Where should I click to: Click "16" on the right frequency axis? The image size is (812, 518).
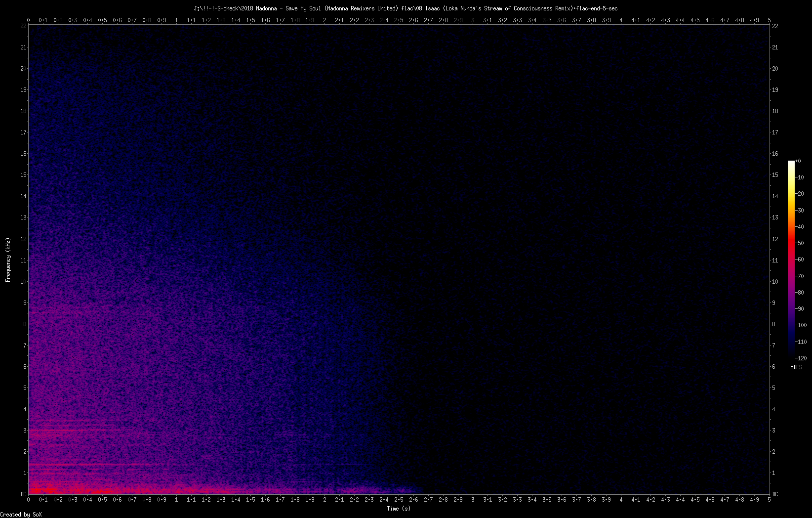click(775, 154)
